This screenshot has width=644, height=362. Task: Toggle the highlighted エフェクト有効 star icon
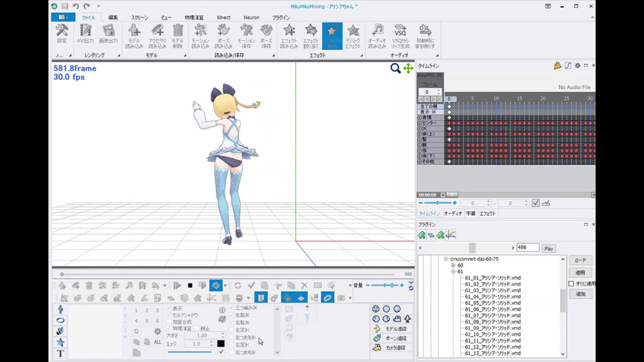[x=332, y=36]
